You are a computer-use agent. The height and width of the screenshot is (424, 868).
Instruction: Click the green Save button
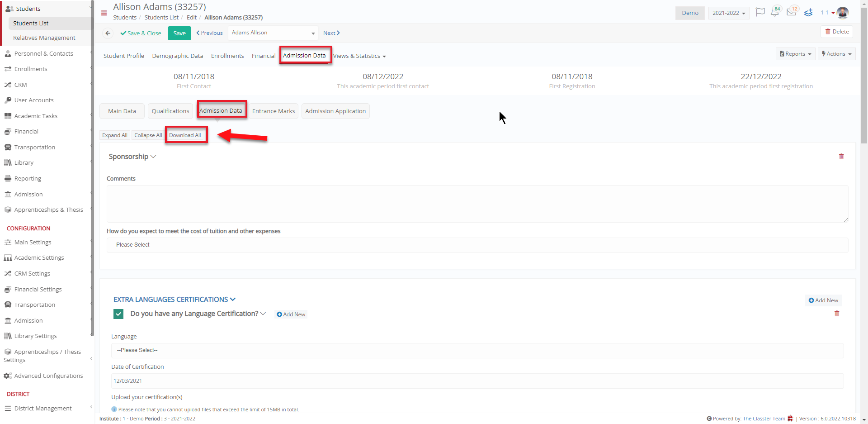click(x=179, y=33)
